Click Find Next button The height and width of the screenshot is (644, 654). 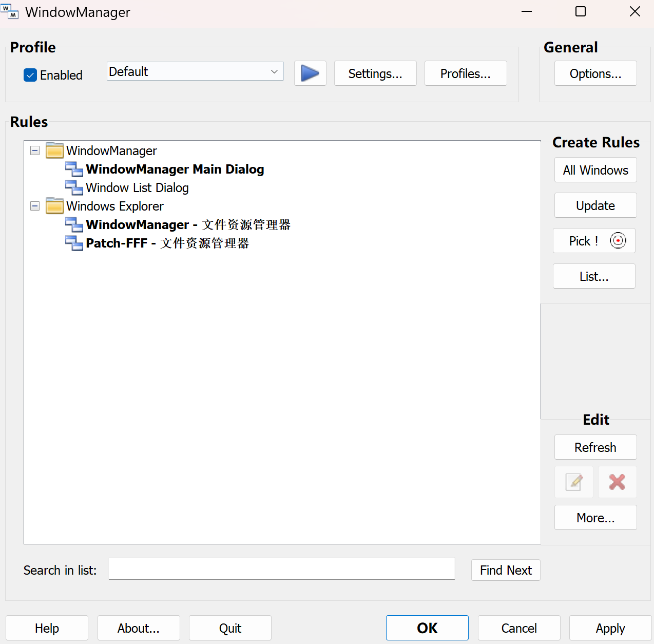506,570
